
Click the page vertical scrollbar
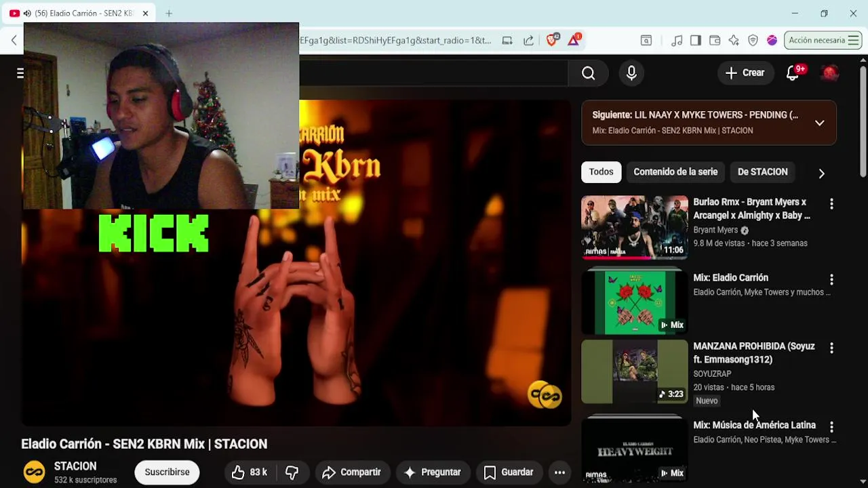click(863, 122)
